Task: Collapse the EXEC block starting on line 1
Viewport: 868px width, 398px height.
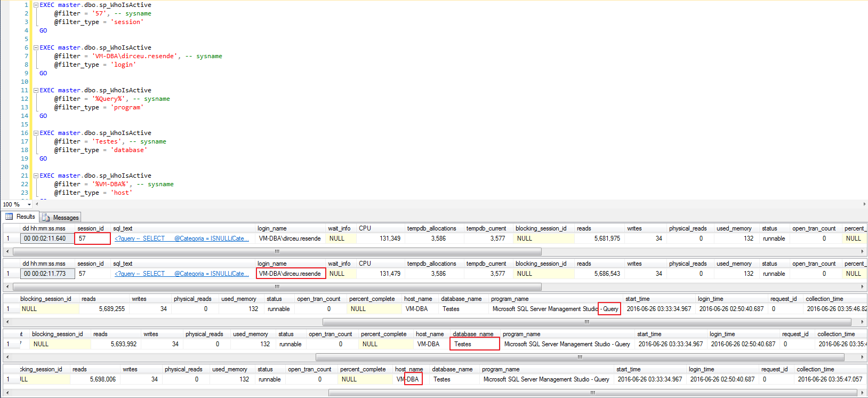Action: click(x=36, y=5)
